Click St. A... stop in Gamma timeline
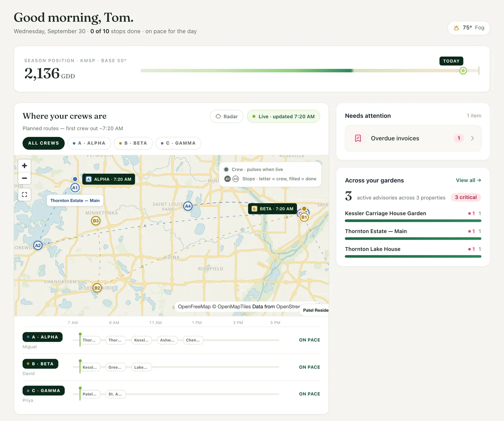 pyautogui.click(x=115, y=394)
